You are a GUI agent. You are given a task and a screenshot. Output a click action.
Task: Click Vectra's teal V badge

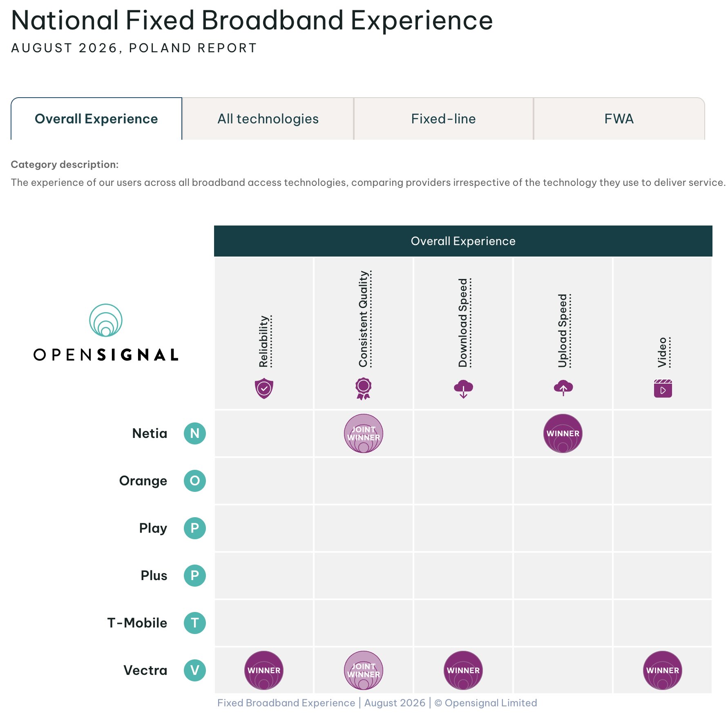pos(195,670)
